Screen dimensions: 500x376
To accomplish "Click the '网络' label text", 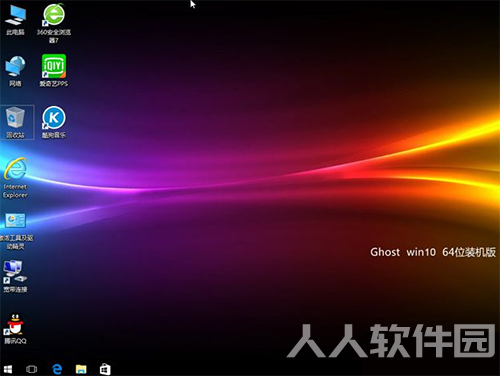I will [x=15, y=83].
